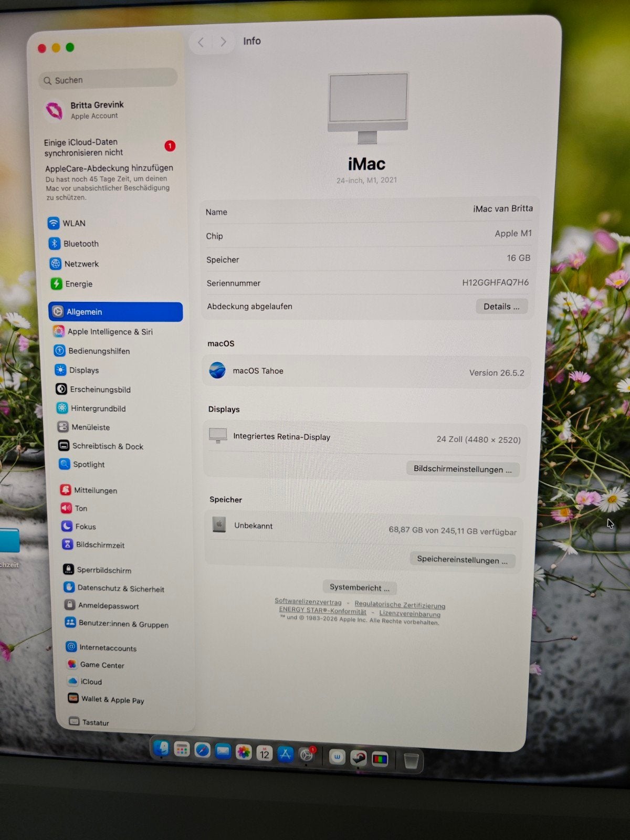The width and height of the screenshot is (630, 840).
Task: Open Hintergrundbild settings
Action: pyautogui.click(x=91, y=408)
